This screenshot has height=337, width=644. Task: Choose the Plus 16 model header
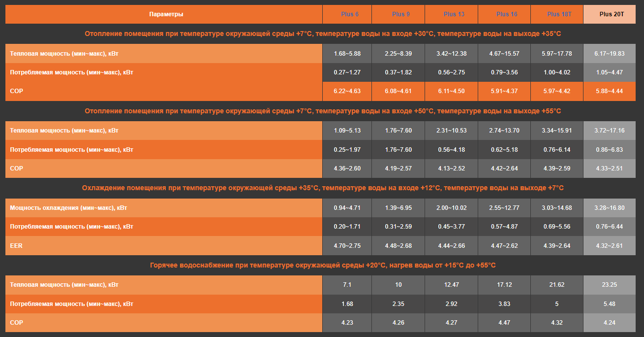click(x=507, y=14)
